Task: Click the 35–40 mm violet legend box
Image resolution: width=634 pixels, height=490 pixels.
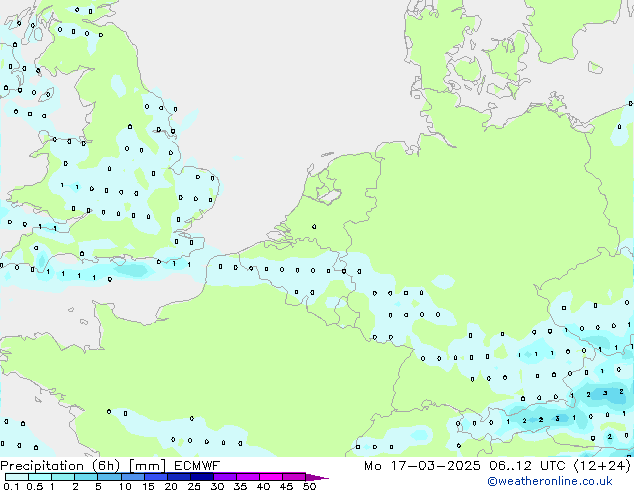Action: tap(247, 477)
